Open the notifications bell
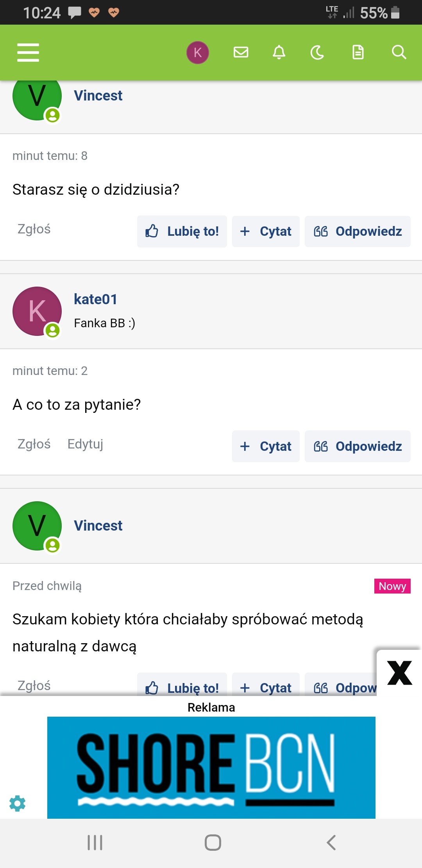This screenshot has height=868, width=422. tap(279, 52)
